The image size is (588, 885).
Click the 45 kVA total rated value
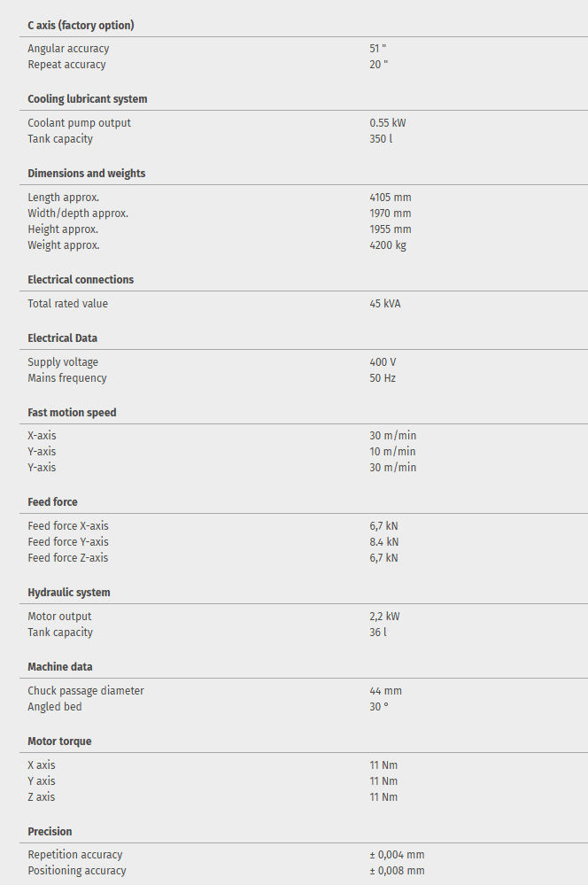pyautogui.click(x=385, y=304)
